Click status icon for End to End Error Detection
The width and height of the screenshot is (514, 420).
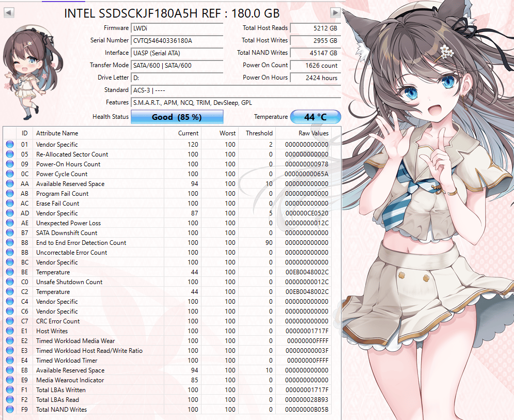pyautogui.click(x=10, y=243)
